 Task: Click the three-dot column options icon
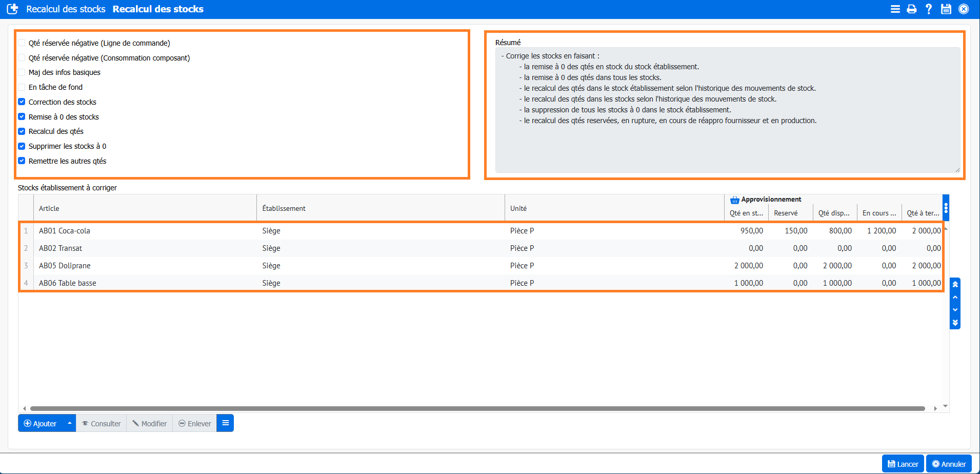pos(946,208)
